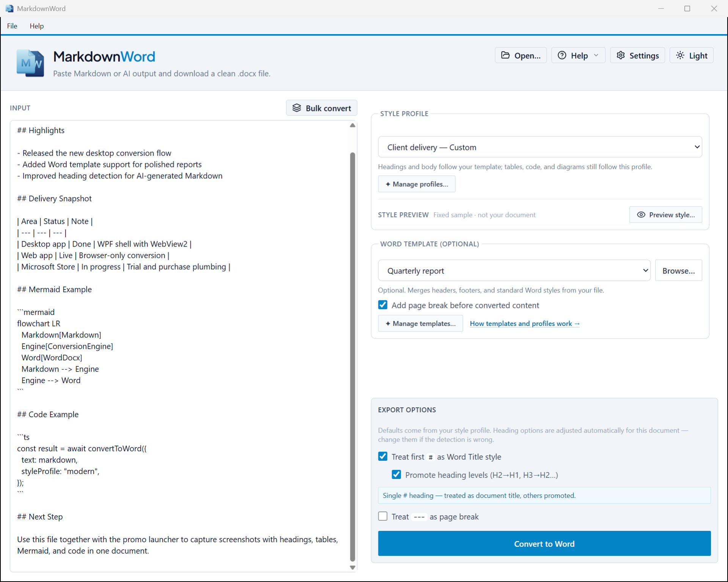Click the input scrollbar down arrow
Viewport: 728px width, 582px height.
click(353, 568)
